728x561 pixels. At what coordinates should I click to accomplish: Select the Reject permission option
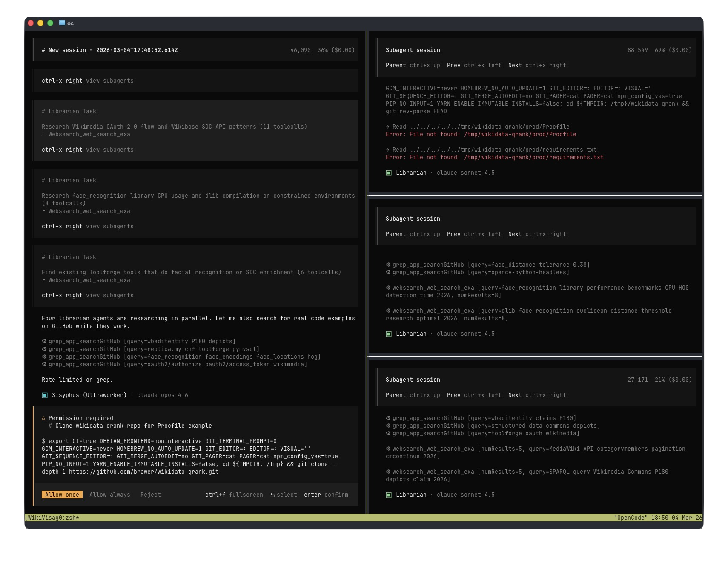151,495
